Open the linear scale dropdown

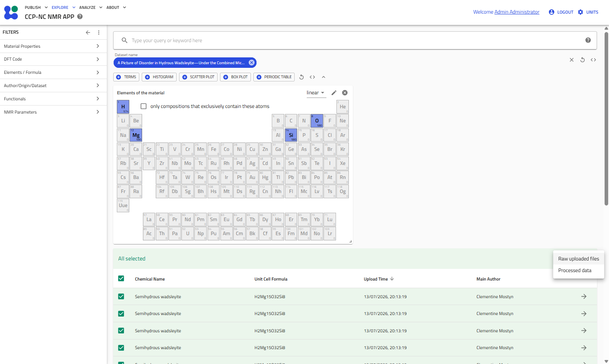click(x=316, y=93)
